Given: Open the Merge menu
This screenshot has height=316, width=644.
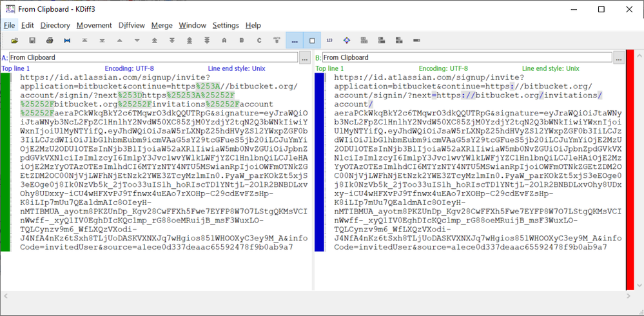Looking at the screenshot, I should click(162, 25).
